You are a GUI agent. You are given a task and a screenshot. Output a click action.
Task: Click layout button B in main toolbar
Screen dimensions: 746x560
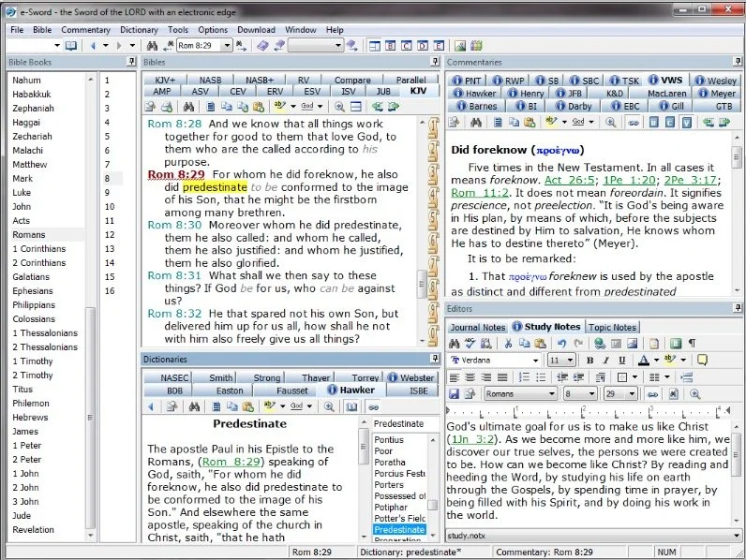coord(390,46)
